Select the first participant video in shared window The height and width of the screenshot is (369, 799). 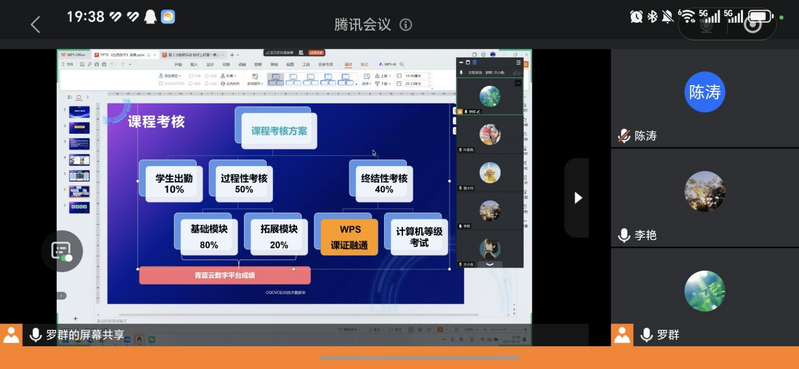pos(490,96)
